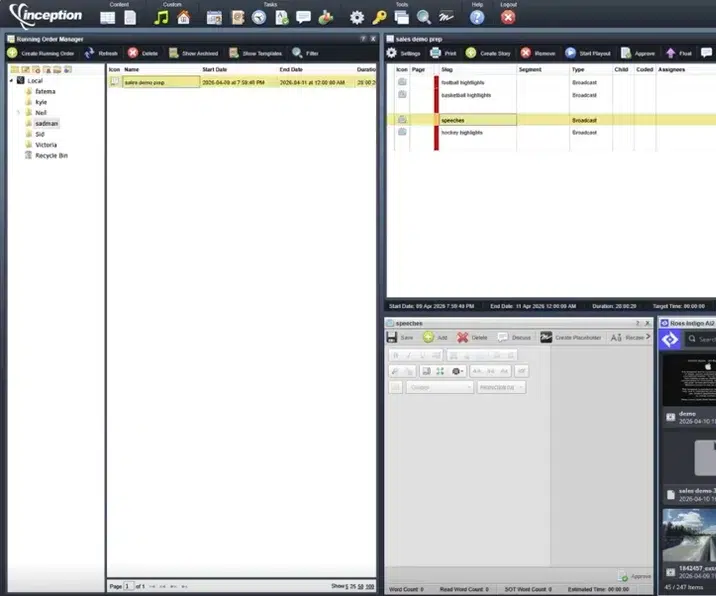Click Create Running Order
This screenshot has height=596, width=716.
click(41, 53)
